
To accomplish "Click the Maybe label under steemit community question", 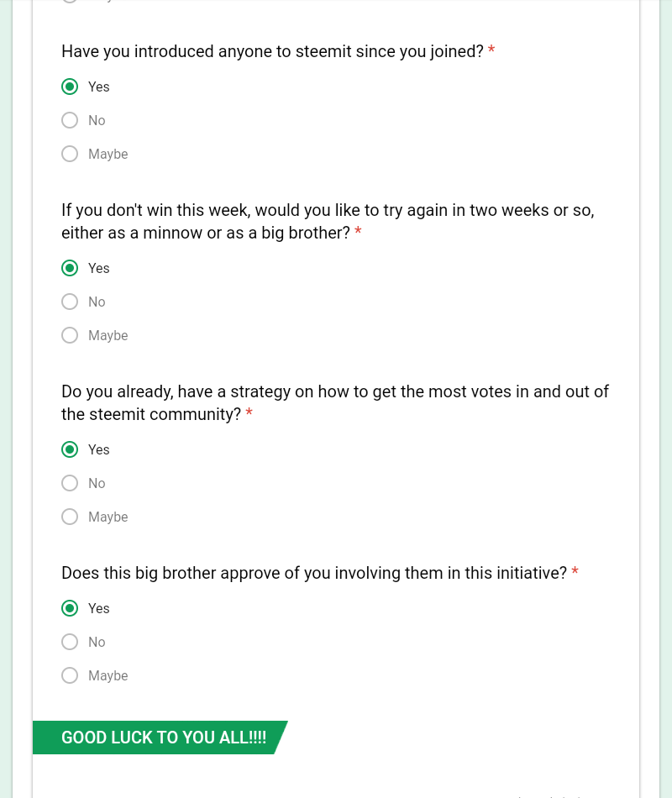I will [x=108, y=517].
